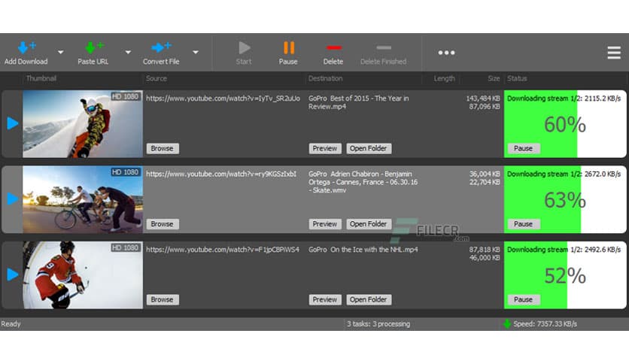This screenshot has height=364, width=629.
Task: Click the hockey player video thumbnail
Action: pyautogui.click(x=83, y=275)
